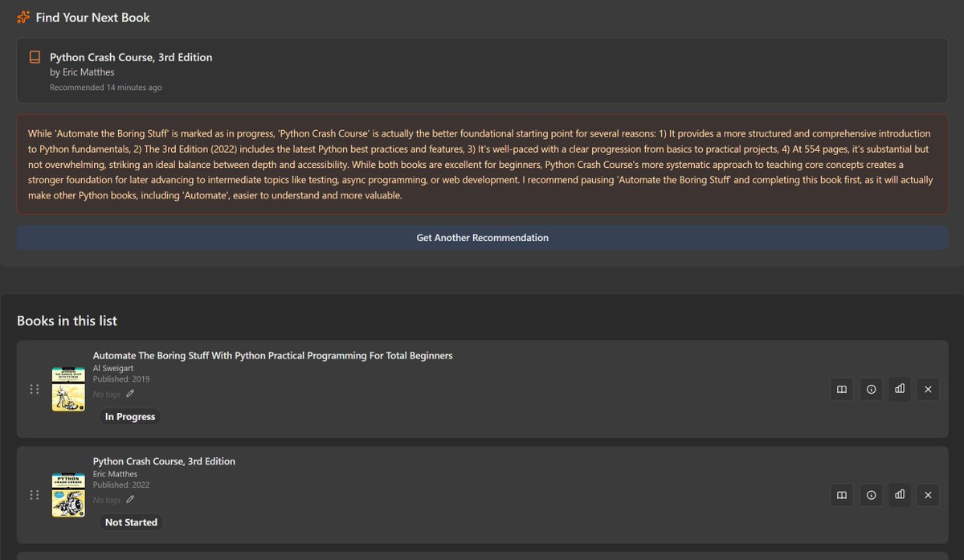Show info for Automate The Boring Stuff
Screen dimensions: 964x560
pos(871,389)
